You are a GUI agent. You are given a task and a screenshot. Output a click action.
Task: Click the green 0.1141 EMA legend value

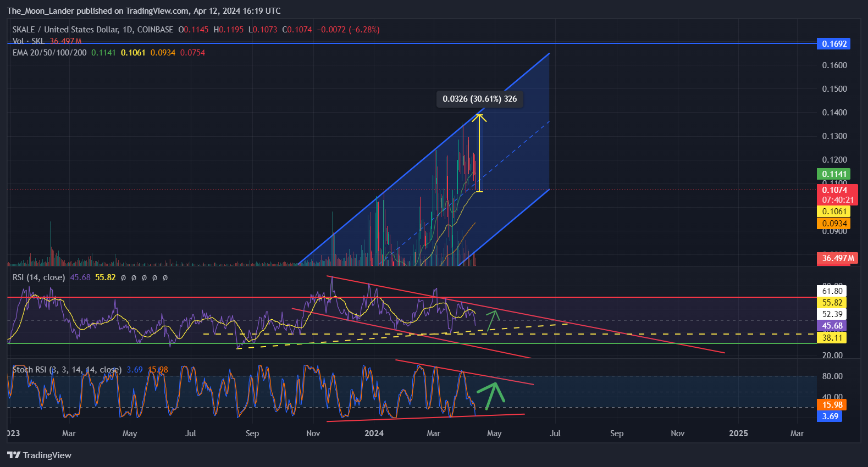[103, 53]
